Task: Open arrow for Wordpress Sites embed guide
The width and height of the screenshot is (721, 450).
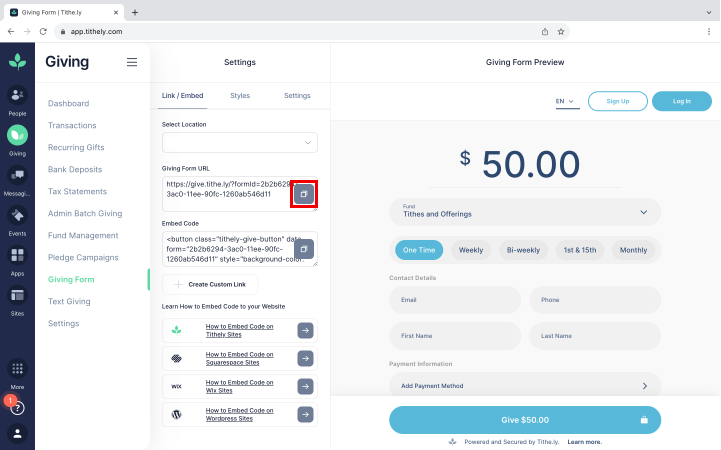Action: (x=305, y=415)
